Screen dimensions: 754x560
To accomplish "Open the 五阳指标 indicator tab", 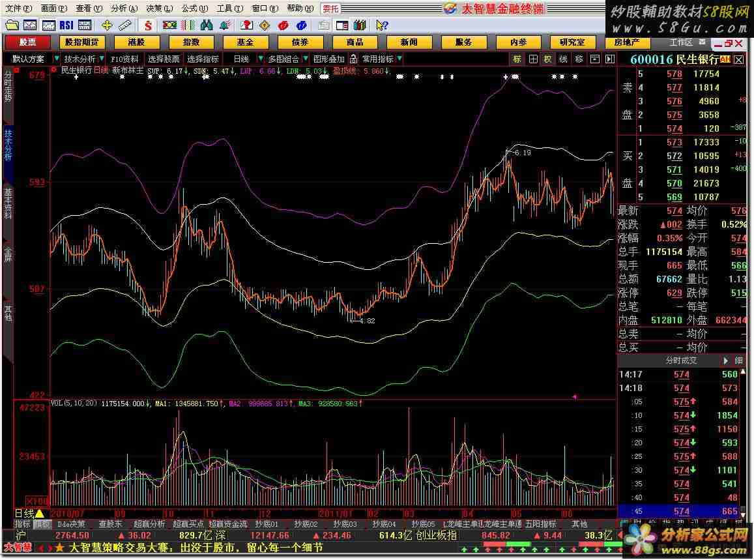I will [540, 524].
